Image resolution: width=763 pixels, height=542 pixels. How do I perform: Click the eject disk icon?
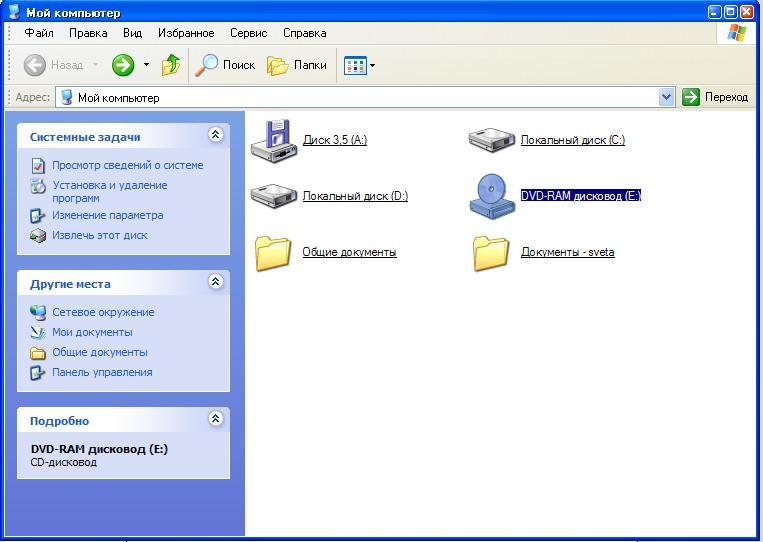[x=37, y=236]
